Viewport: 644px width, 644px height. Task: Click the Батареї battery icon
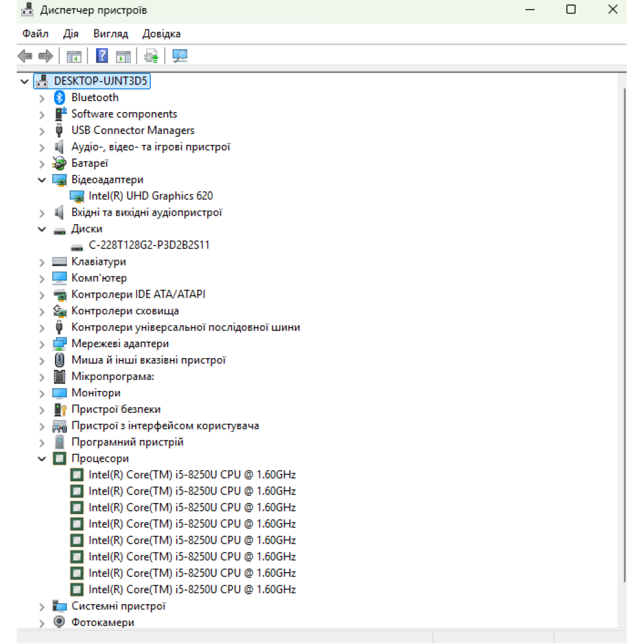(x=59, y=163)
